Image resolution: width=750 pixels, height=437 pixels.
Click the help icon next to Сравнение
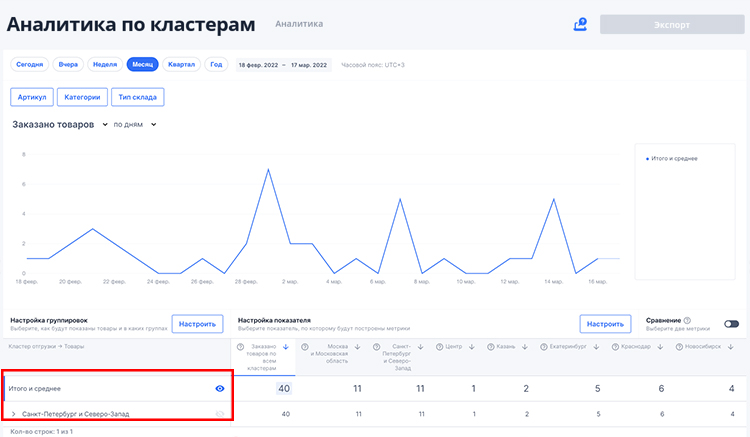tap(687, 320)
